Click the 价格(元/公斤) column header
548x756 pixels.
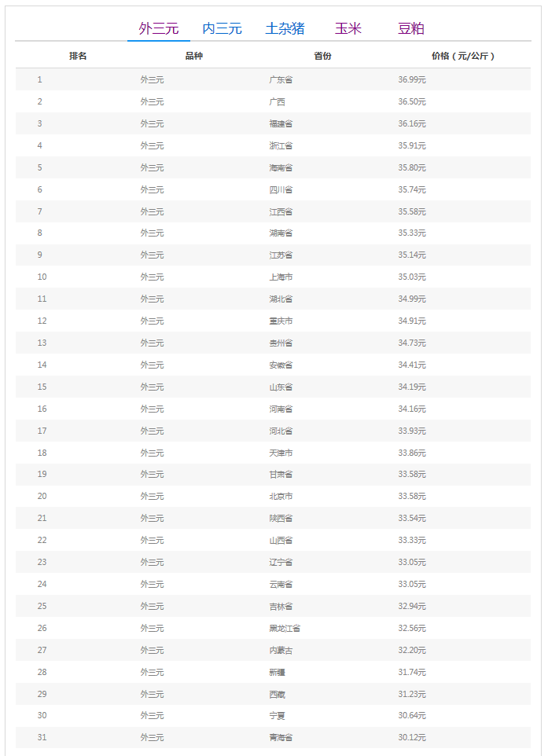[x=463, y=57]
